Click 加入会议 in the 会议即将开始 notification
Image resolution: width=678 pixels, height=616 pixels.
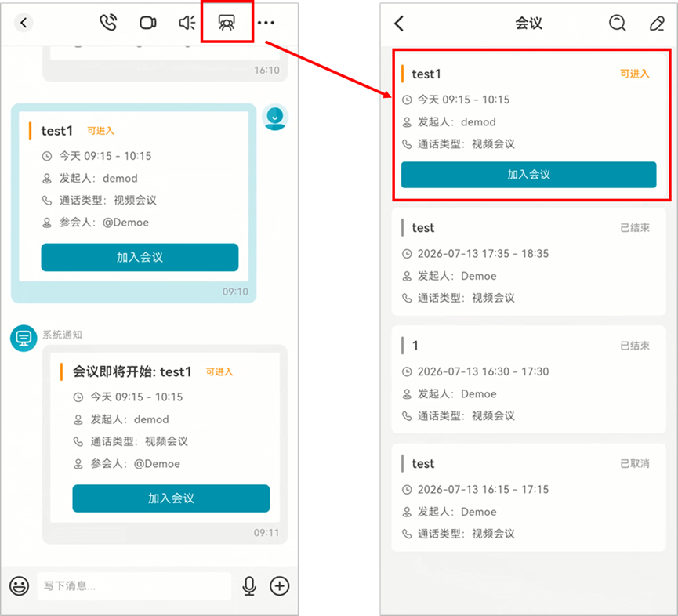pyautogui.click(x=171, y=498)
